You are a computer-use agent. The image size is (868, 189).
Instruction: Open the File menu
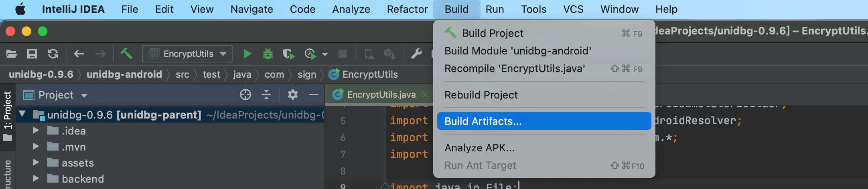[130, 9]
